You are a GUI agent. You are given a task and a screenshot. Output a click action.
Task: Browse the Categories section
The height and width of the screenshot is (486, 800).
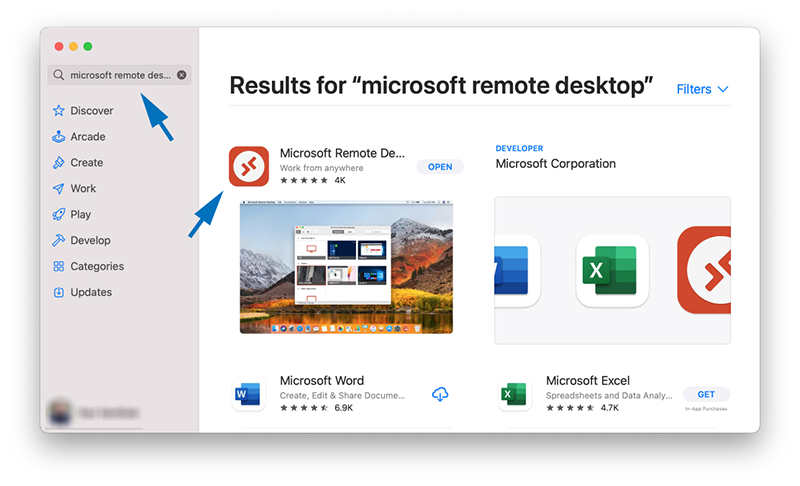point(96,267)
